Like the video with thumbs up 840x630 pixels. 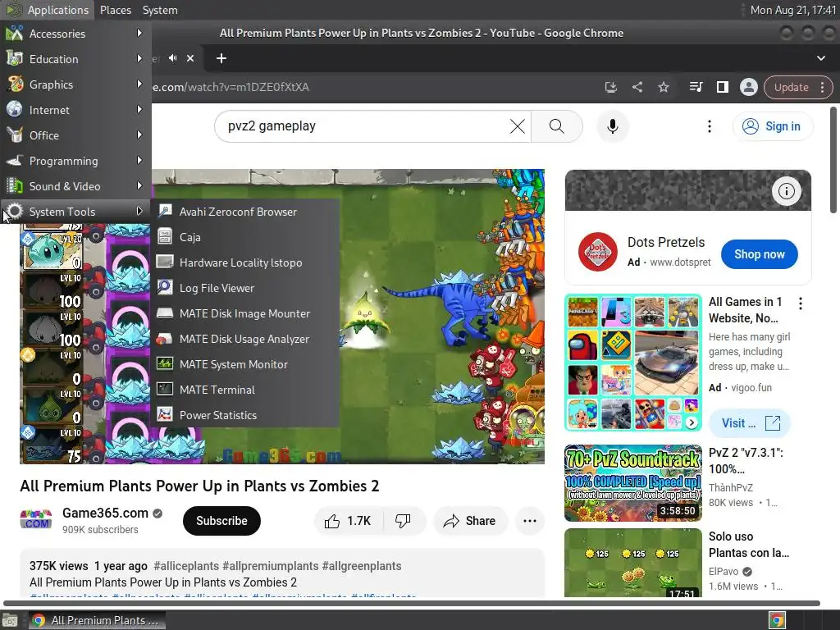(x=348, y=521)
